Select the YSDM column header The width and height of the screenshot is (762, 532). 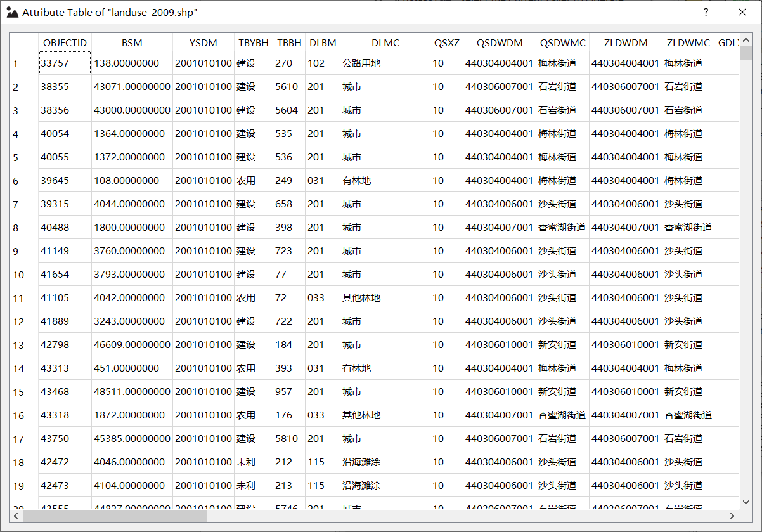[203, 43]
